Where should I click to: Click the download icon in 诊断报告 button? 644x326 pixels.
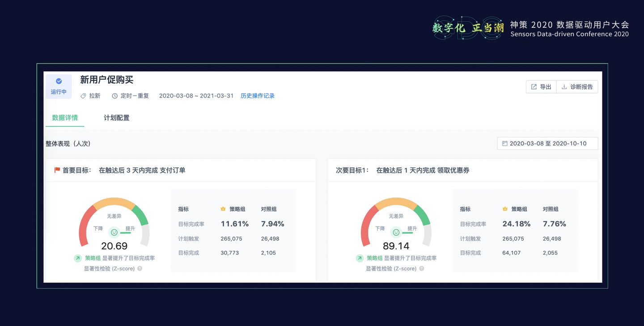click(x=564, y=87)
